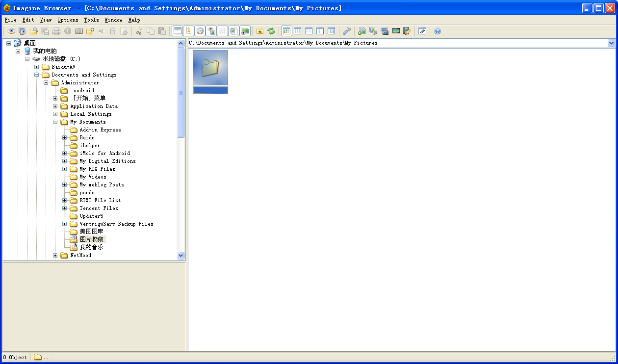Click the image information (i) icon
The width and height of the screenshot is (618, 364).
click(68, 31)
